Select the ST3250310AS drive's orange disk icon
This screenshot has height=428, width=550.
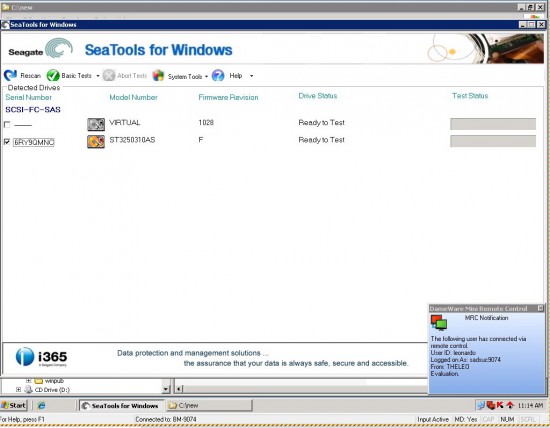96,141
